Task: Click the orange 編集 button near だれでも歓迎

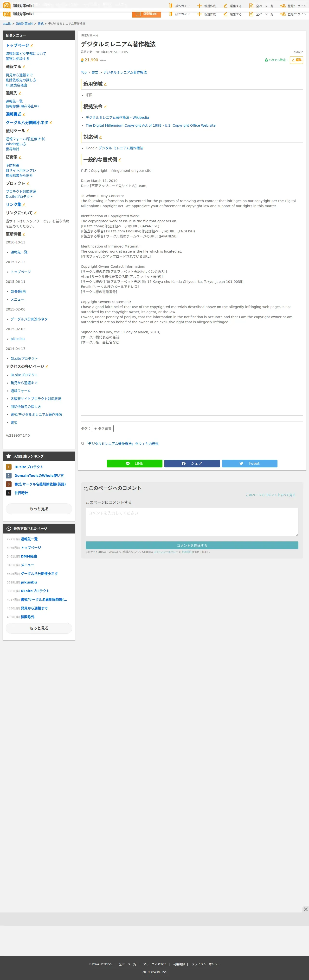Action: (296, 60)
